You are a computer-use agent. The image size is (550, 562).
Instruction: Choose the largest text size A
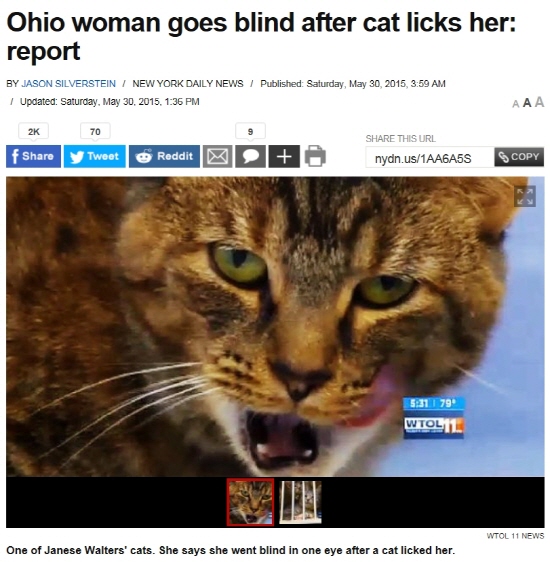click(539, 102)
